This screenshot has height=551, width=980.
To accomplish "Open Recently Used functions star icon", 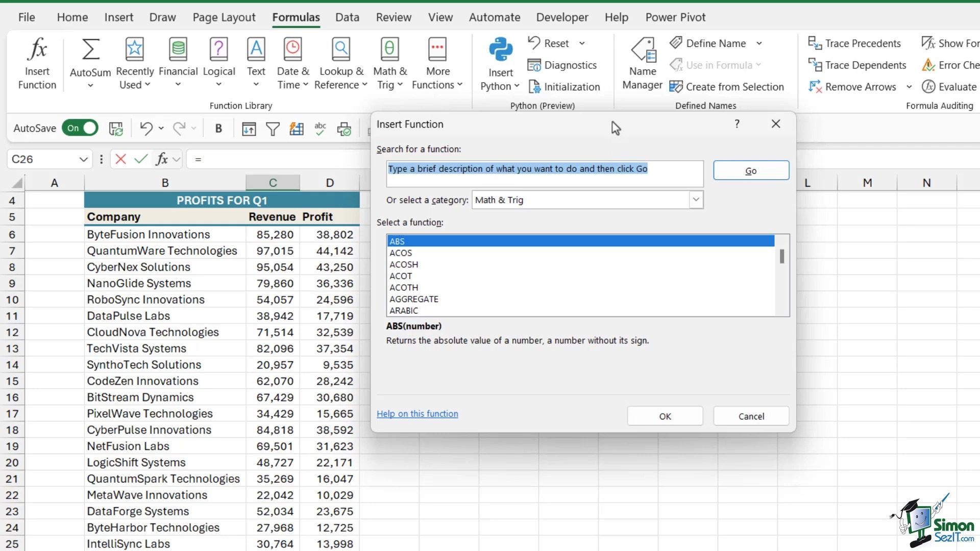I will [x=134, y=49].
